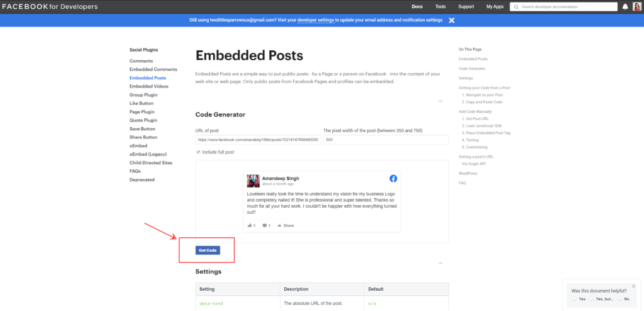
Task: Jump to Getting your Code from a Post
Action: (x=484, y=88)
